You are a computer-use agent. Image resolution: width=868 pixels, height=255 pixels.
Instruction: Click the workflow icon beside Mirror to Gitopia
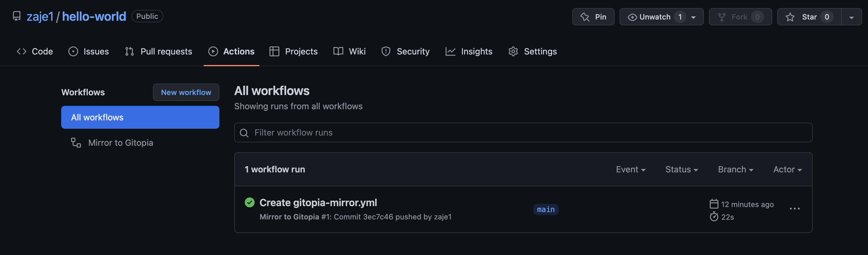coord(76,143)
